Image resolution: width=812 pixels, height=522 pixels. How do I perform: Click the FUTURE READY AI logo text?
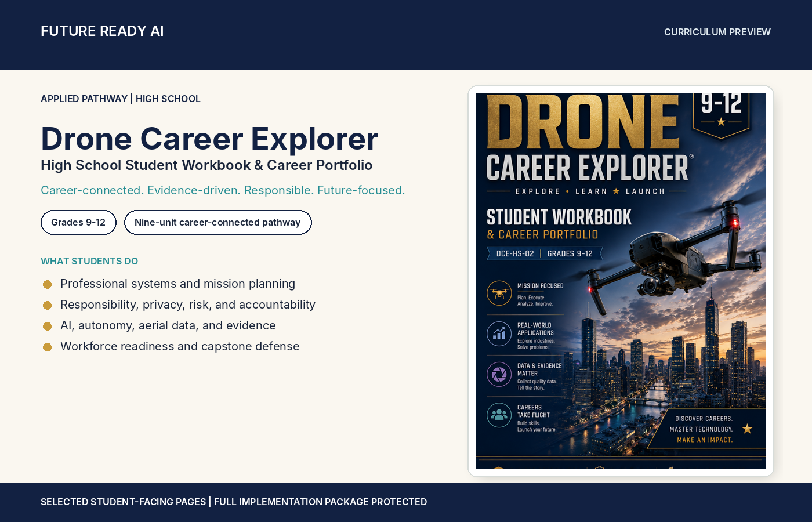click(x=102, y=31)
